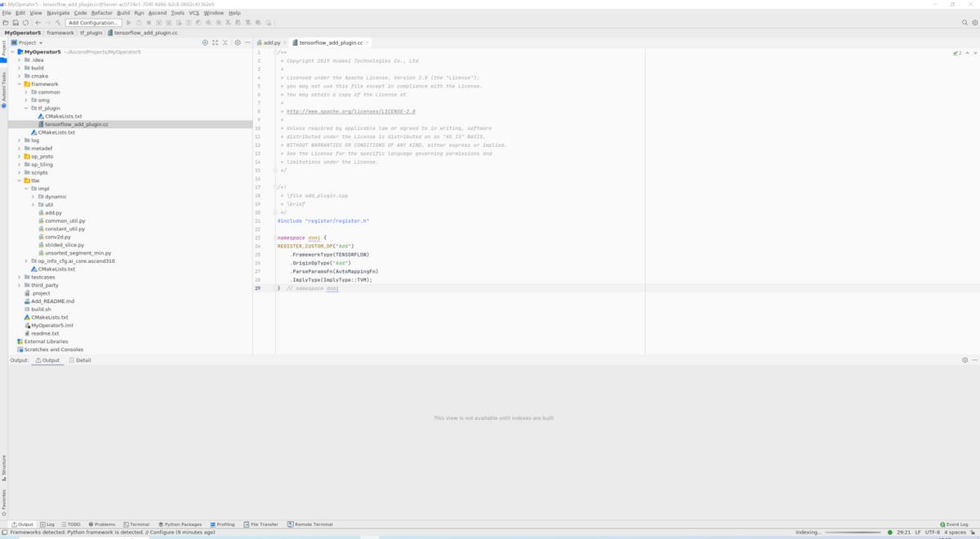Viewport: 980px width, 539px height.
Task: Click the back navigation arrow
Action: (x=38, y=23)
